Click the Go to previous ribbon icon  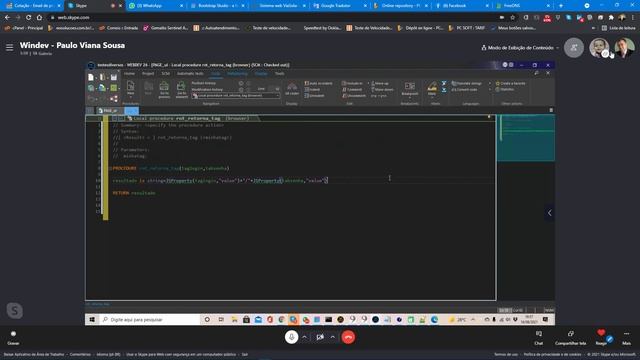click(x=164, y=90)
